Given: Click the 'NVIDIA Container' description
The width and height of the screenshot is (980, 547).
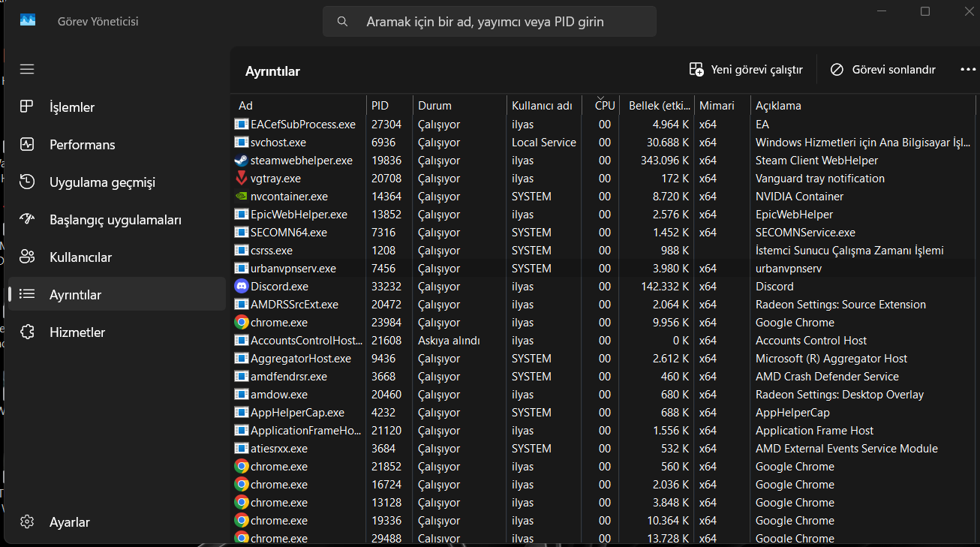Looking at the screenshot, I should pos(800,197).
